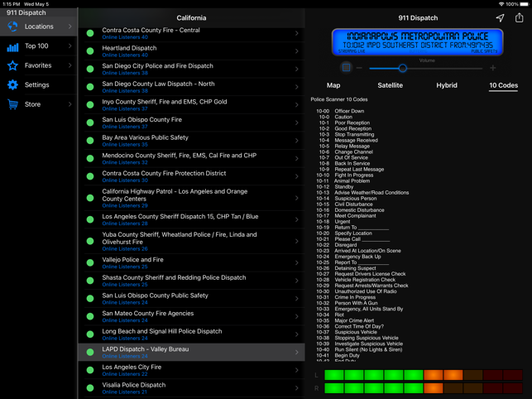Click the Store shopping cart icon
Image resolution: width=532 pixels, height=399 pixels.
(x=12, y=104)
